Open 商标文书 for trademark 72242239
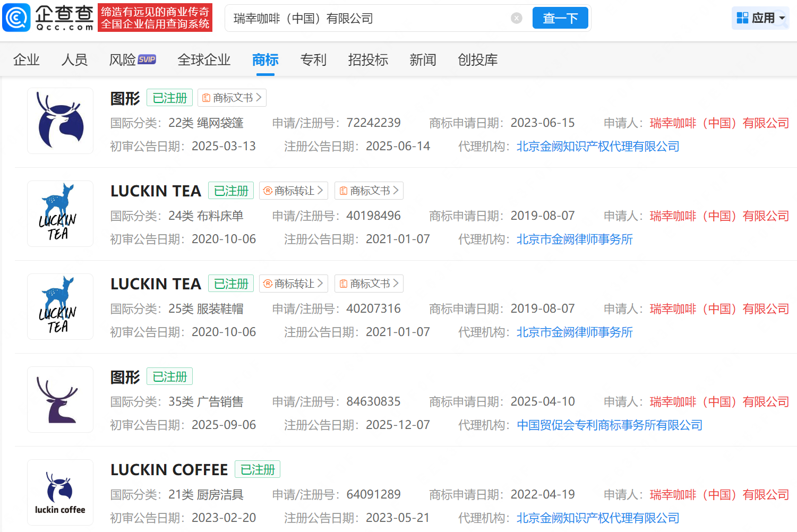Screen dimensions: 797x532 click(x=232, y=98)
